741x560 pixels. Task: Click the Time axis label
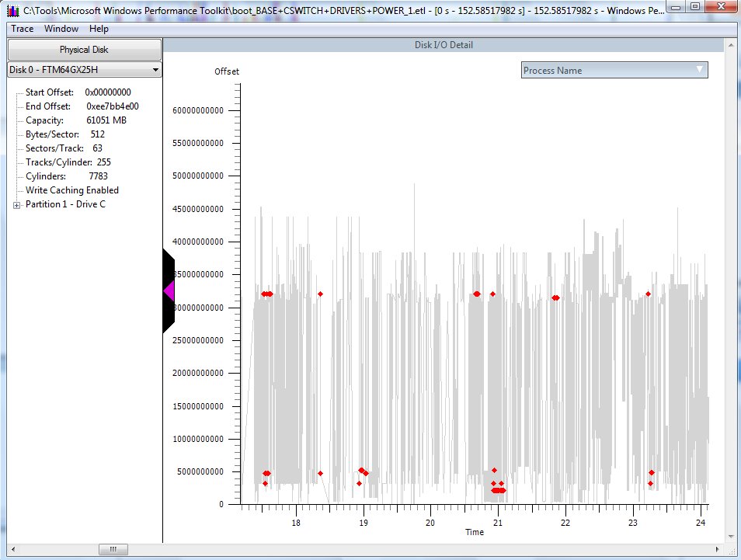click(475, 532)
